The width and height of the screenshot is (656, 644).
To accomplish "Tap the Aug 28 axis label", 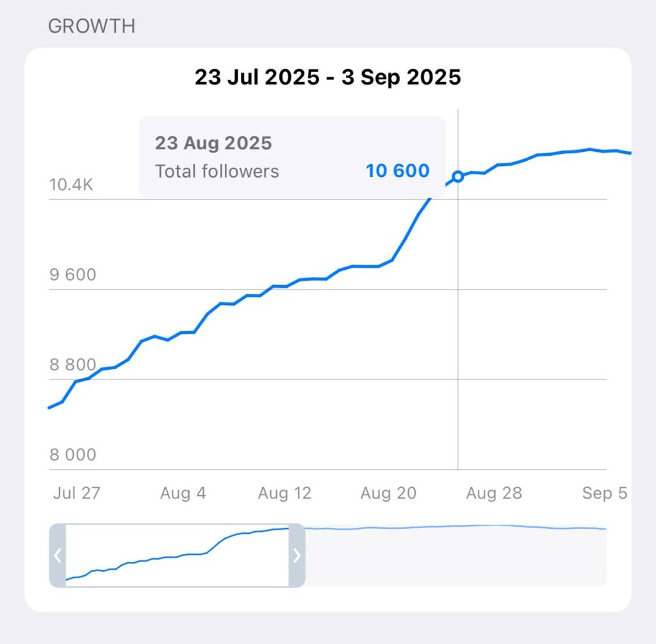I will pos(493,493).
